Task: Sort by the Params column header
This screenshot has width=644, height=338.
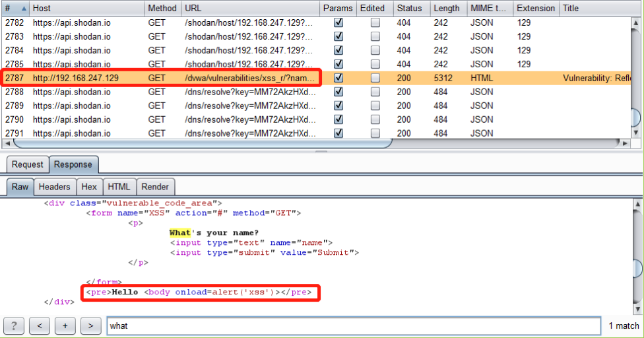Action: click(338, 8)
